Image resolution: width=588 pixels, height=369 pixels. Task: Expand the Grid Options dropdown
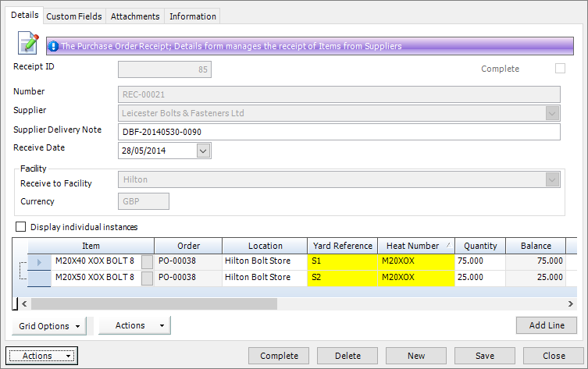pos(48,325)
